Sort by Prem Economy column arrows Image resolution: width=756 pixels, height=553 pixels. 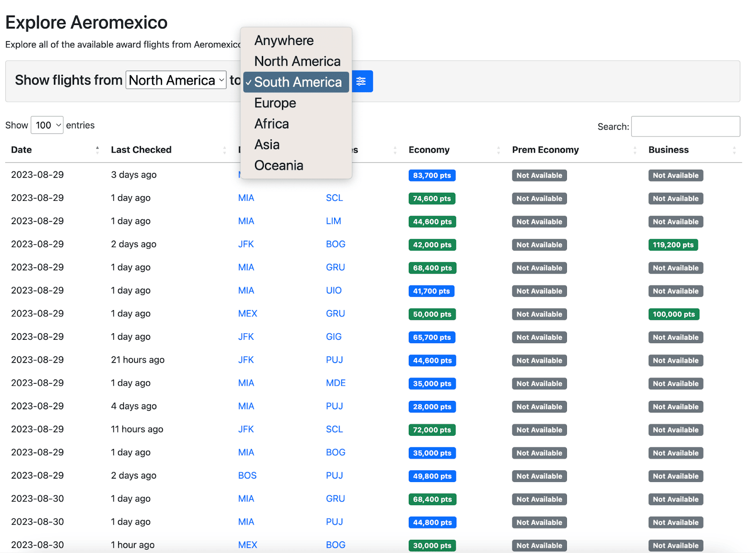tap(635, 150)
